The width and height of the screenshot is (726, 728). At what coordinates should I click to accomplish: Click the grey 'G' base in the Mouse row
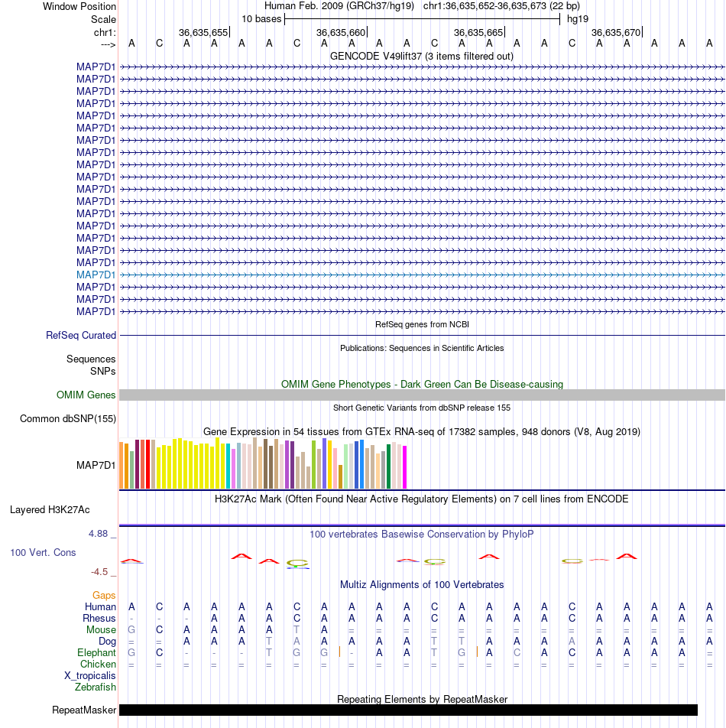[x=131, y=630]
